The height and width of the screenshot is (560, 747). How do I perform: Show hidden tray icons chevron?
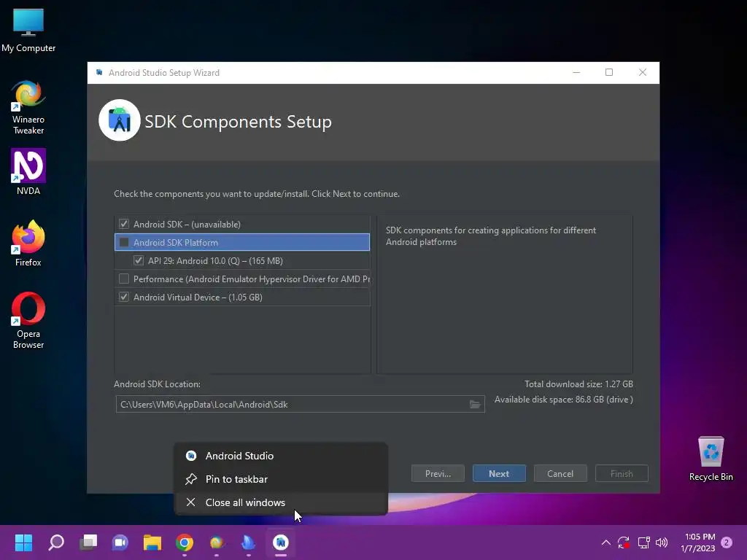[605, 542]
